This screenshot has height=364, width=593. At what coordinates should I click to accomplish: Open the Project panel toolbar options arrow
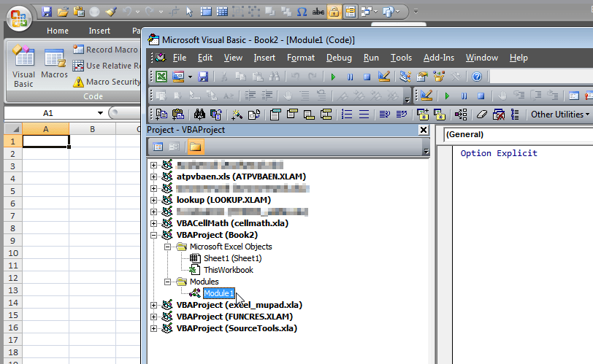point(426,151)
